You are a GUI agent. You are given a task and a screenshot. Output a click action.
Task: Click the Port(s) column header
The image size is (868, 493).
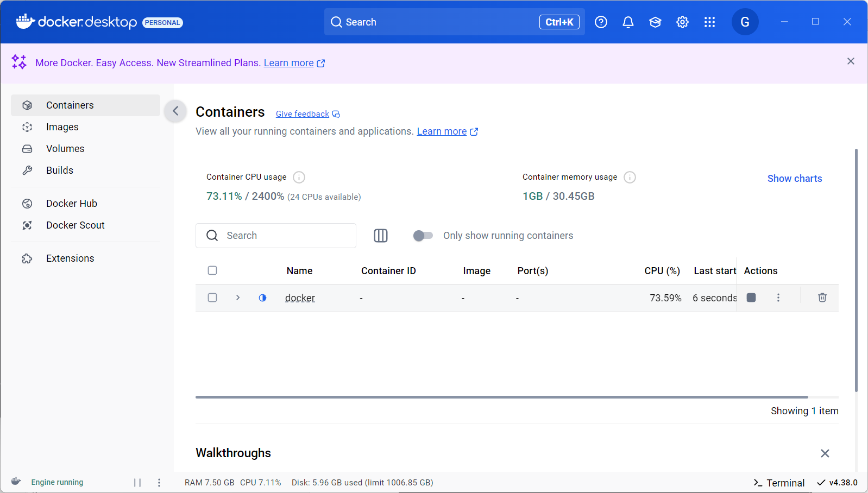532,271
